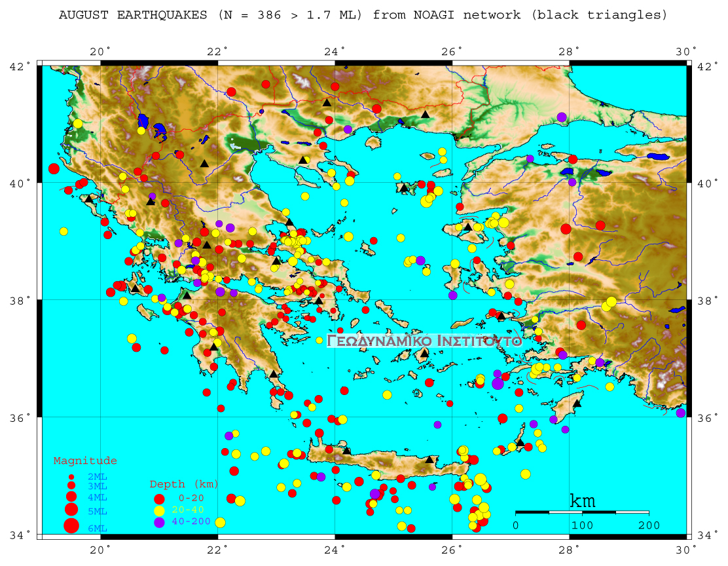Click the red circle beside 2ML in legend
Viewport: 728px width, 566px height.
[71, 477]
